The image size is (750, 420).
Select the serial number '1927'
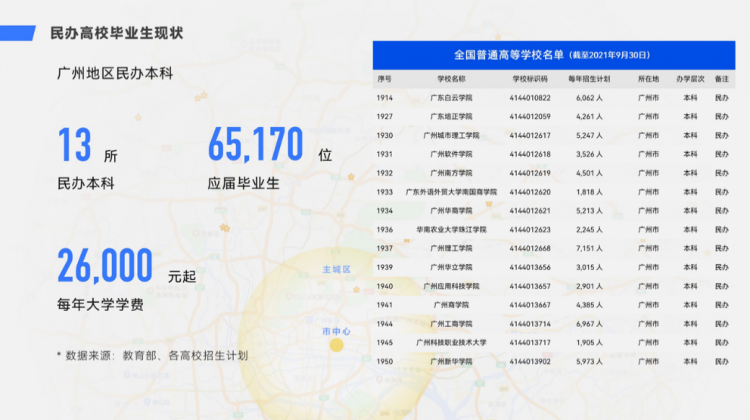[x=385, y=116]
